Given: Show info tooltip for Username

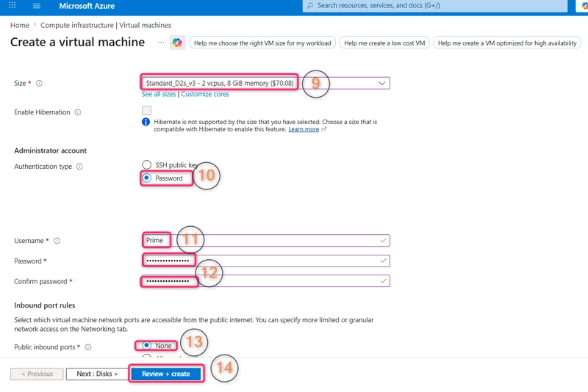Looking at the screenshot, I should [57, 241].
